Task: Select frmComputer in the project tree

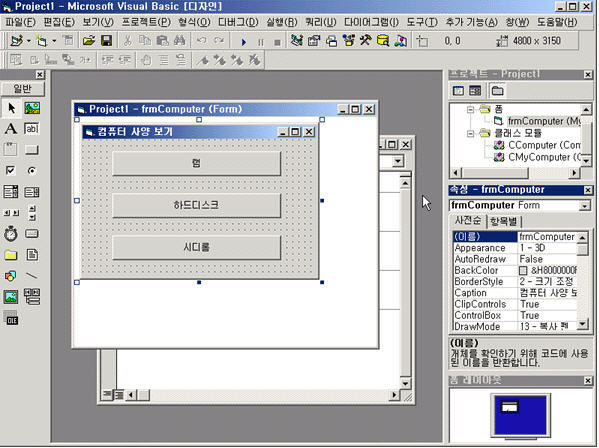Action: (x=544, y=121)
